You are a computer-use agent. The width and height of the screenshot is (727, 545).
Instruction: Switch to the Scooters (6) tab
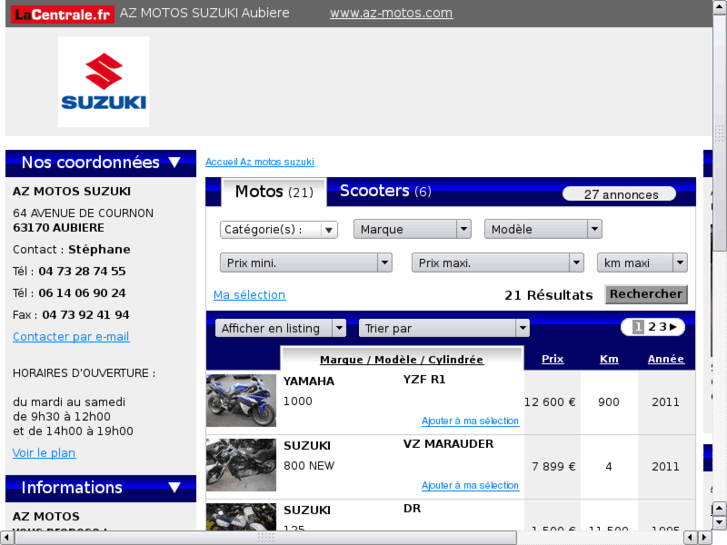point(385,191)
